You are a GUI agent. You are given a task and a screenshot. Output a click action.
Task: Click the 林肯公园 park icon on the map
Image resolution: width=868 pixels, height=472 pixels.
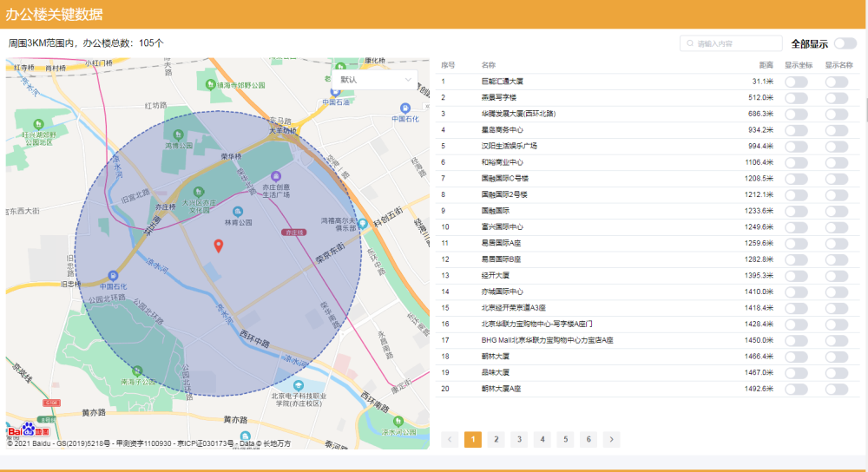click(238, 212)
